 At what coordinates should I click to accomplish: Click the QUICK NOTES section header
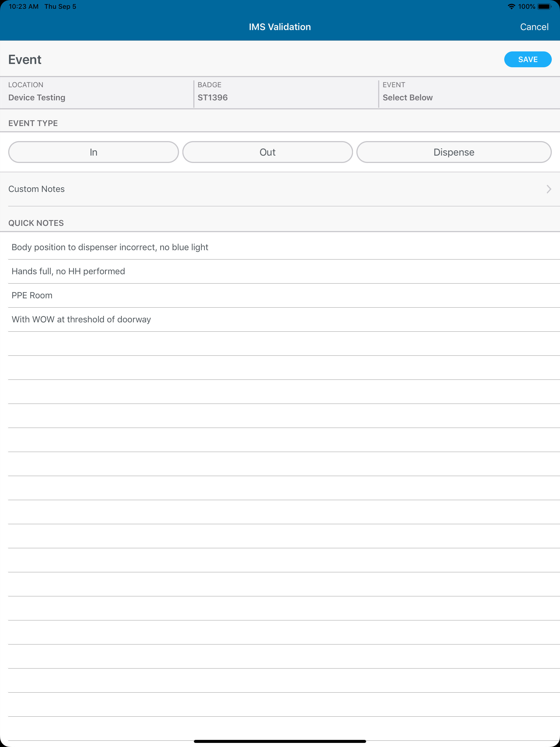click(36, 223)
